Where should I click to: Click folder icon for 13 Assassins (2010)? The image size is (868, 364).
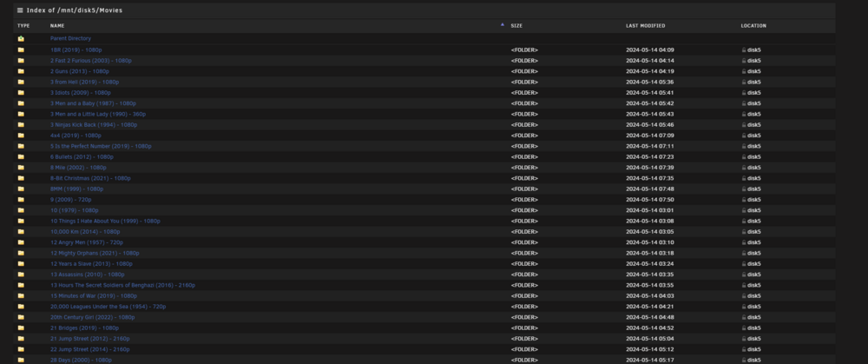(21, 275)
